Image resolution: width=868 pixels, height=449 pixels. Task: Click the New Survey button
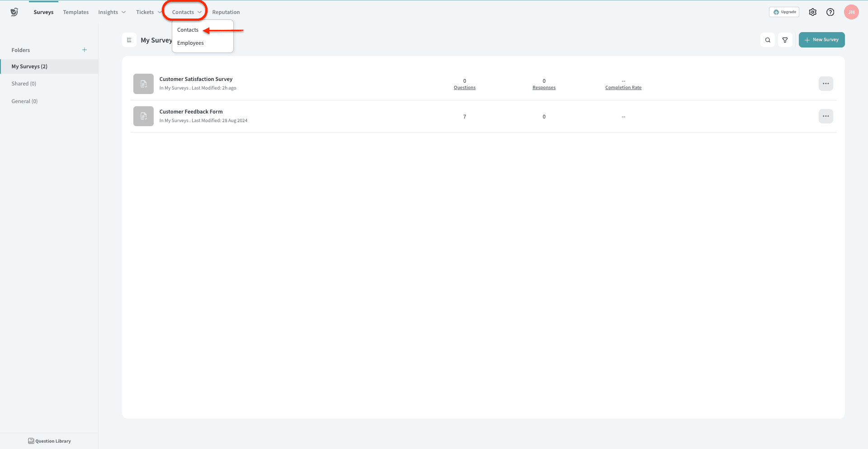point(821,40)
